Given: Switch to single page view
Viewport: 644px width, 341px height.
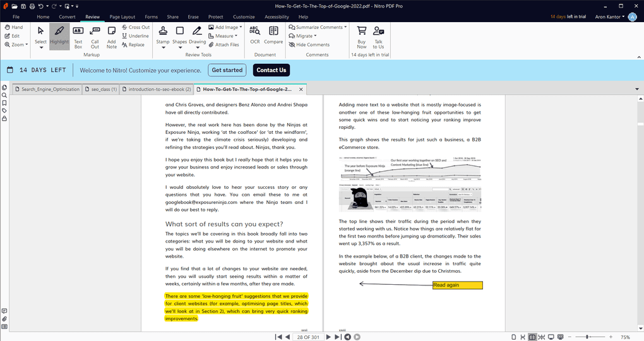Looking at the screenshot, I should (513, 337).
